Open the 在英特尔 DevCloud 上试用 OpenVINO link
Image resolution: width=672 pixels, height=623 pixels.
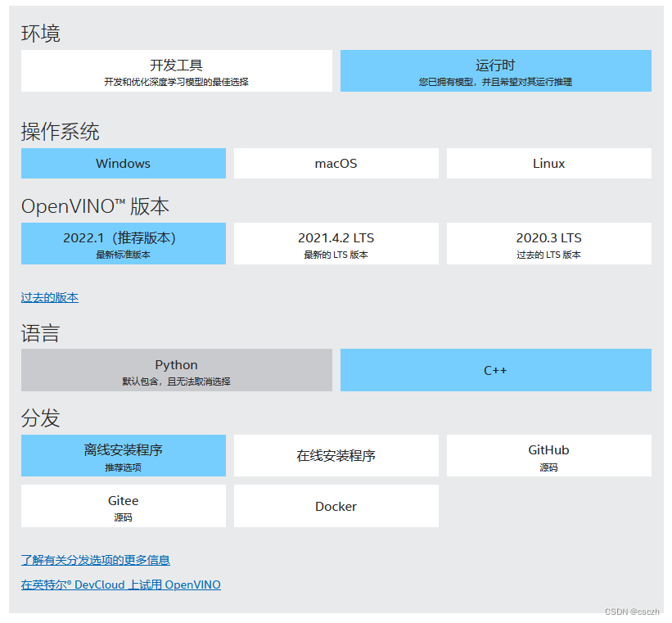tap(121, 585)
